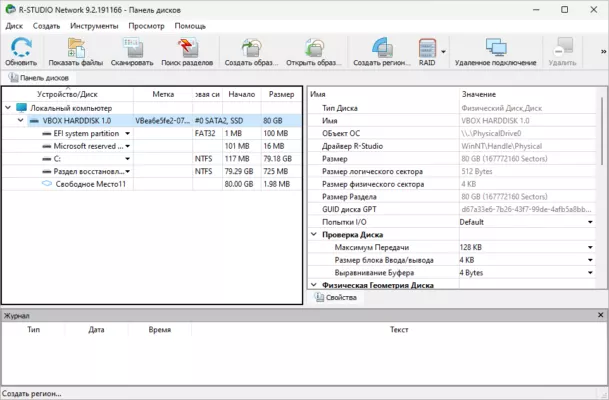Open the RAID dropdown arrow
This screenshot has width=609, height=400.
coord(443,52)
